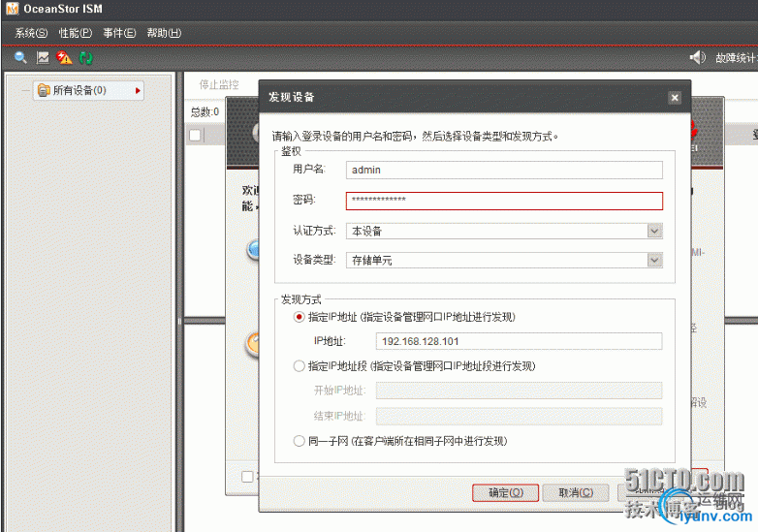Click the 用户名 input field
Screen dimensions: 758x532
pos(504,171)
